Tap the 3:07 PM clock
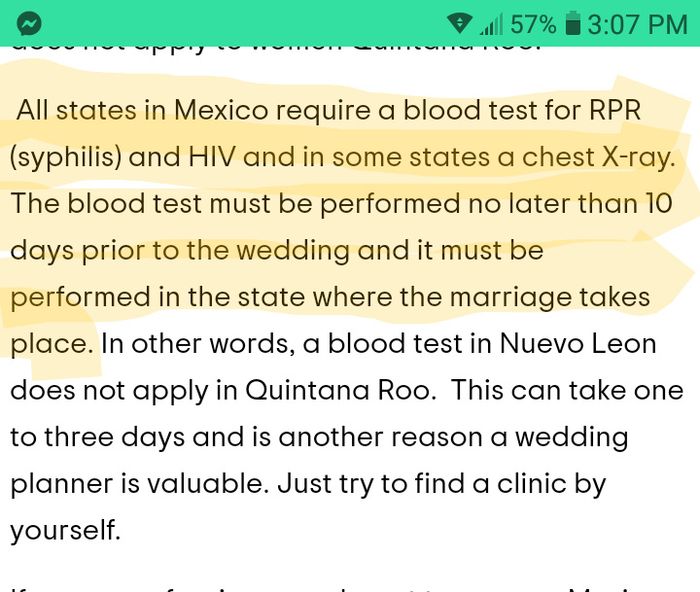The height and width of the screenshot is (592, 700). pos(637,23)
